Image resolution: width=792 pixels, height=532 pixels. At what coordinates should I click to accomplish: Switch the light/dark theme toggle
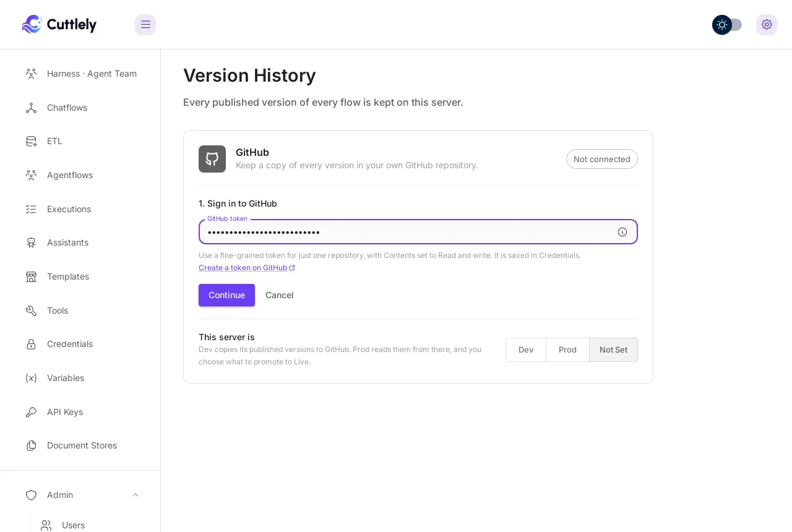(x=727, y=25)
